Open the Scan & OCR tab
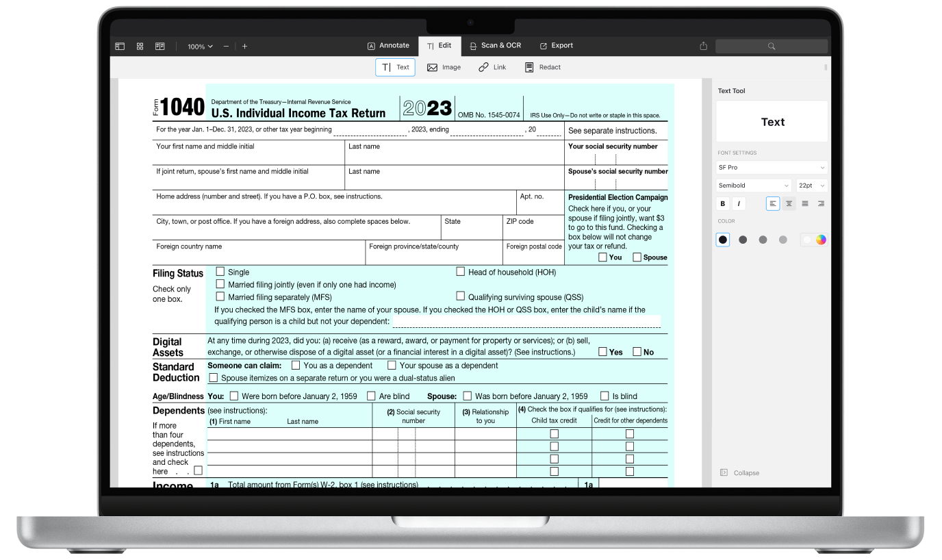 (x=495, y=45)
